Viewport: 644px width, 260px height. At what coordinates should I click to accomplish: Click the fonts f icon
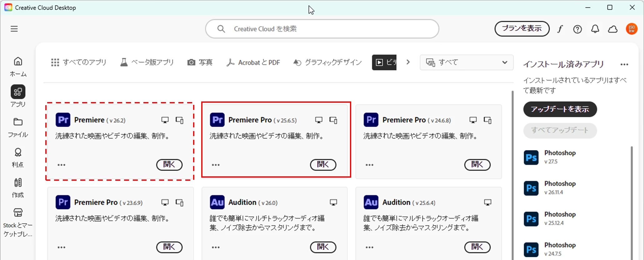click(x=560, y=29)
